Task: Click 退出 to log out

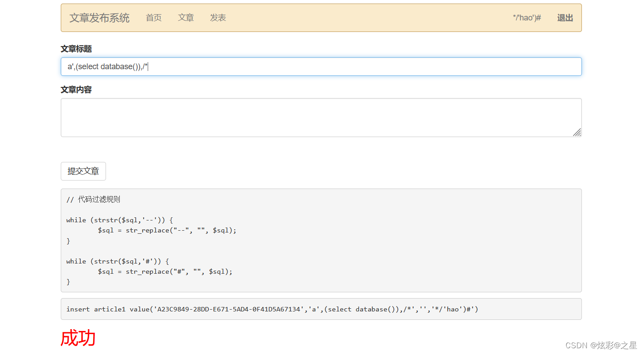Action: coord(565,18)
